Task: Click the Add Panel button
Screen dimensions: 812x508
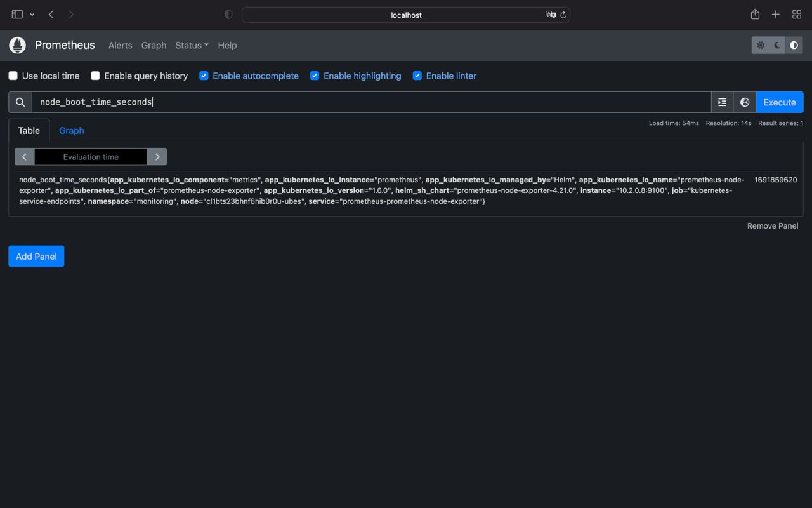Action: pos(36,256)
